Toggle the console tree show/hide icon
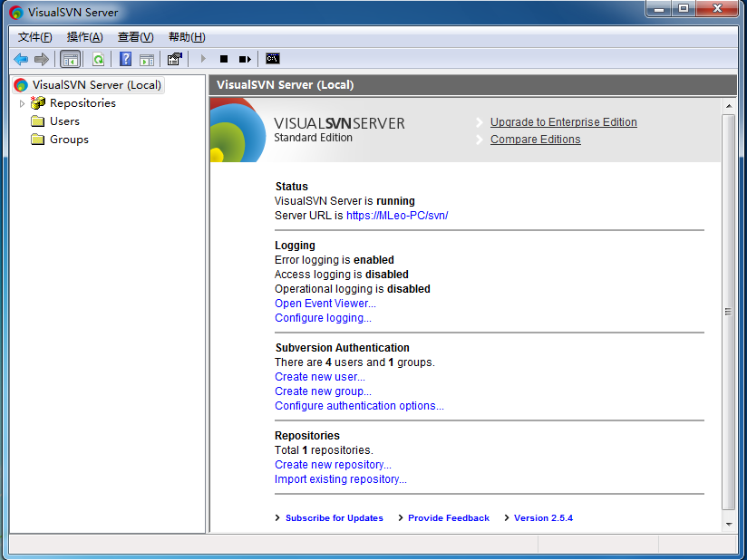The width and height of the screenshot is (747, 560). coord(71,59)
